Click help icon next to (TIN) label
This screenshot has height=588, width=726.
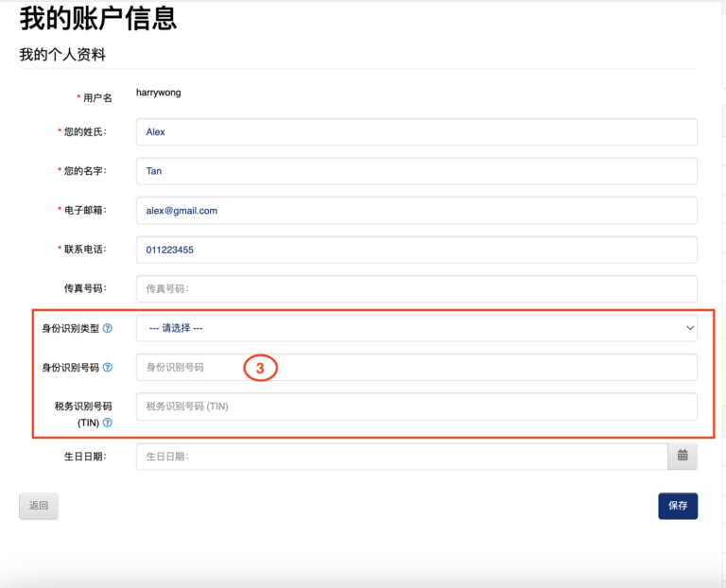click(x=108, y=423)
